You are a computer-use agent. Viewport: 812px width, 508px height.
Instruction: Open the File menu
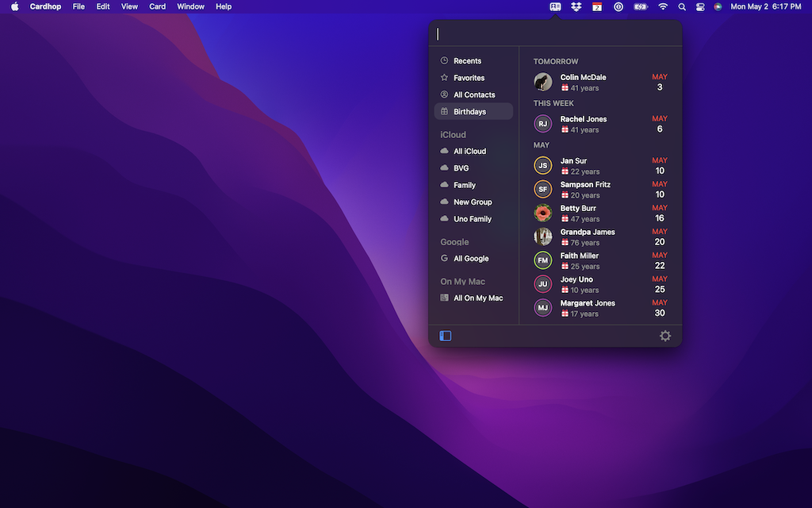coord(79,6)
